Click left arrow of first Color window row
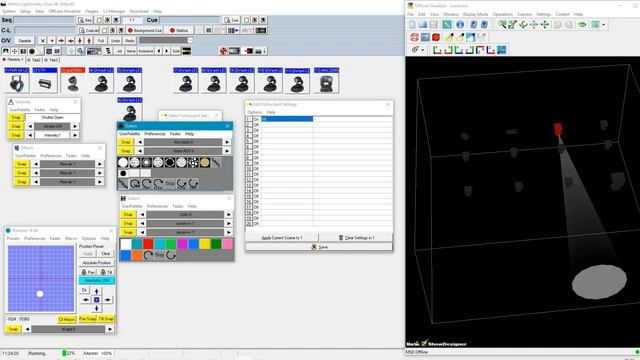This screenshot has width=640, height=360. 142,215
